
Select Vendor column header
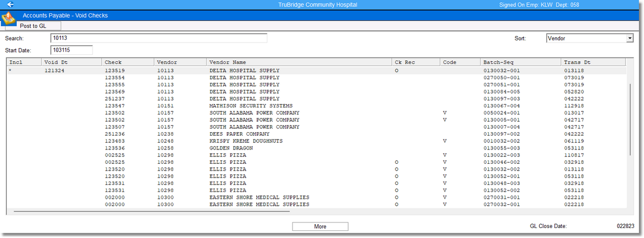[x=180, y=63]
